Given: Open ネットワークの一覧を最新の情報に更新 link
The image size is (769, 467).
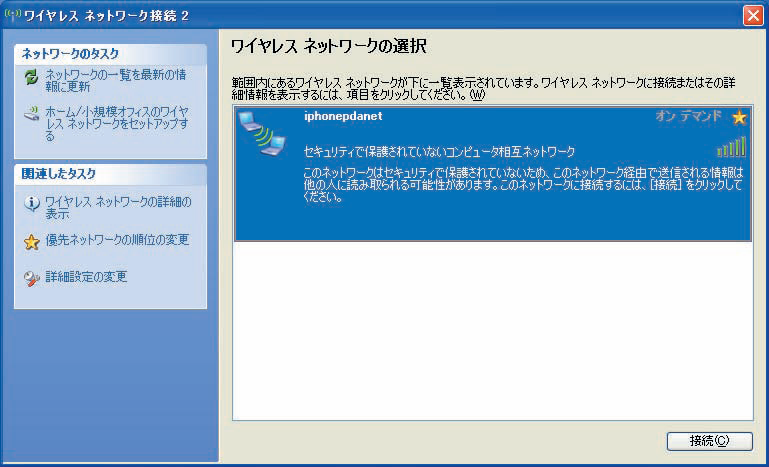Looking at the screenshot, I should click(x=116, y=81).
